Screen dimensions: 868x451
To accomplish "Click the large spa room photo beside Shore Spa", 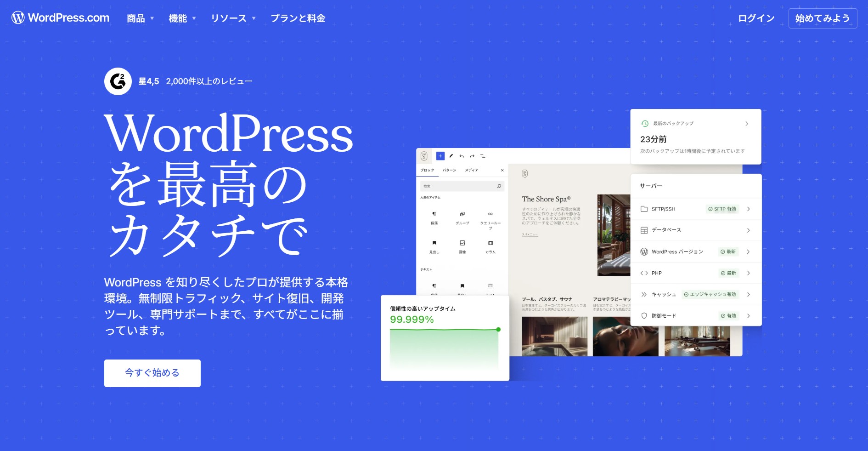I will click(x=614, y=235).
